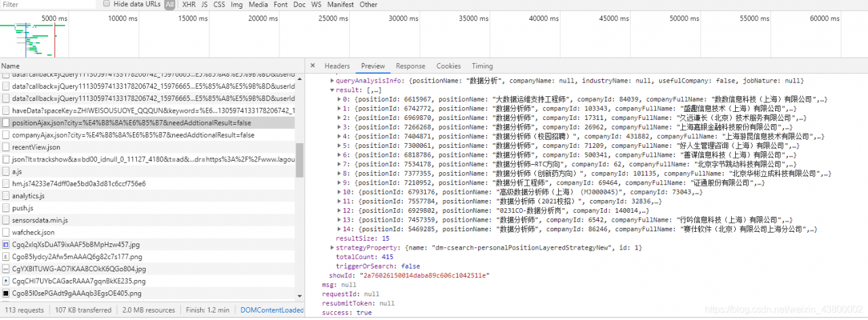Click the success: true line
The image size is (868, 320).
(347, 313)
